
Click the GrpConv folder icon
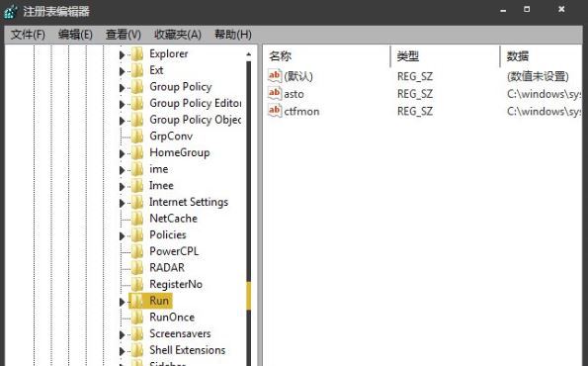137,137
